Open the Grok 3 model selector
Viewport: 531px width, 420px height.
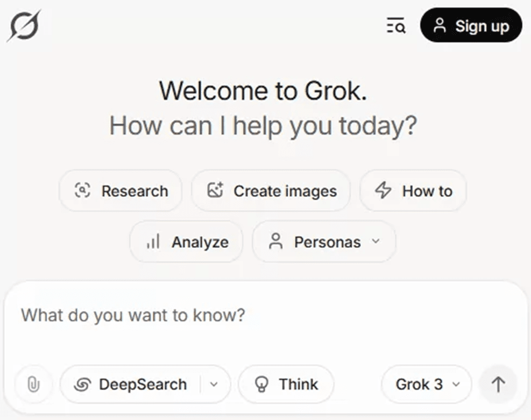point(427,384)
